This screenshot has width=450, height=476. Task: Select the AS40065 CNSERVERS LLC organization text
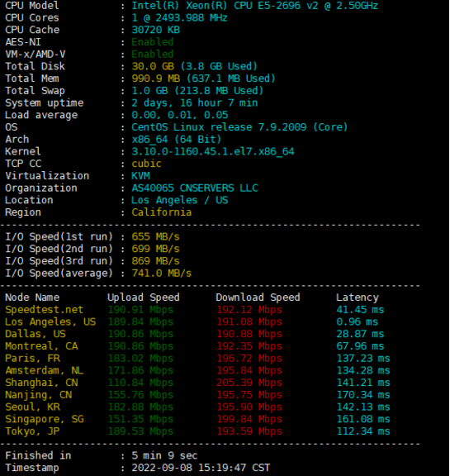pos(195,188)
